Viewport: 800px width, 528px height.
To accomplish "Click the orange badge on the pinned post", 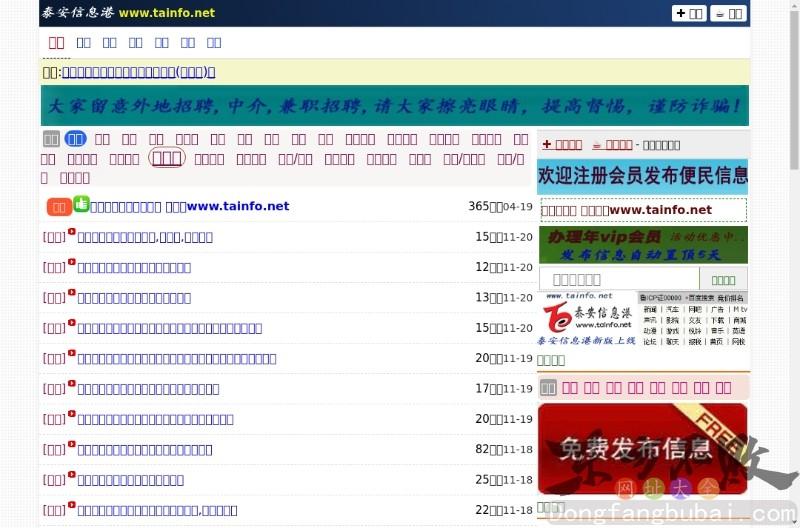I will pos(59,207).
